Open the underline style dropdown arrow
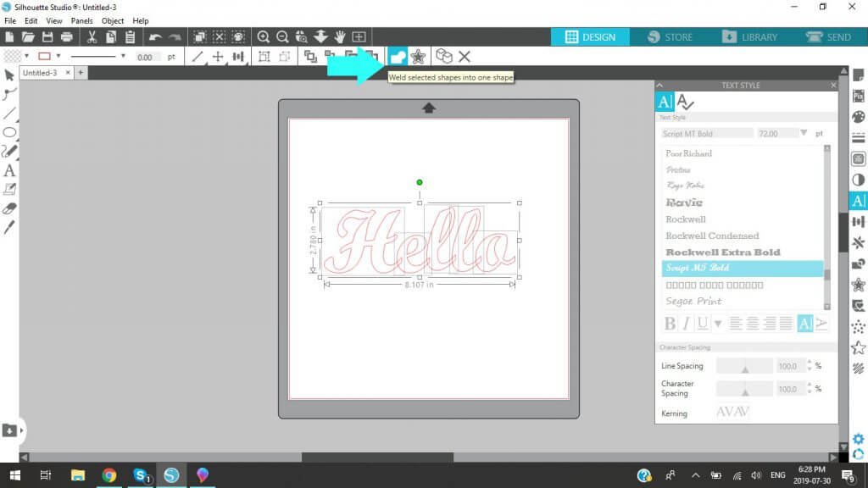 pyautogui.click(x=718, y=324)
